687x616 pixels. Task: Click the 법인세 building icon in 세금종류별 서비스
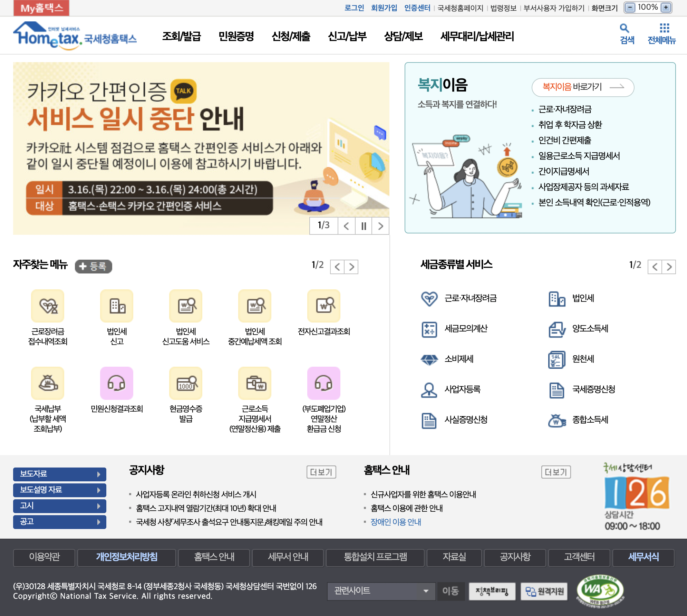(x=557, y=299)
